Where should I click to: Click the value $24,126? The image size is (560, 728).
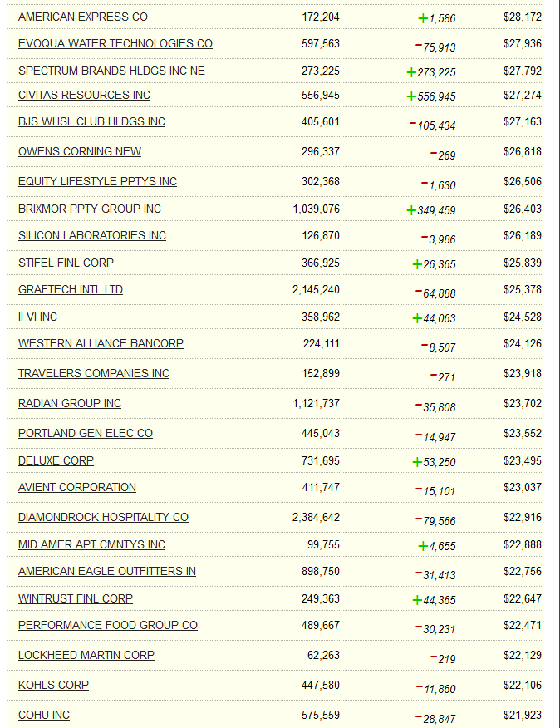[x=523, y=343]
